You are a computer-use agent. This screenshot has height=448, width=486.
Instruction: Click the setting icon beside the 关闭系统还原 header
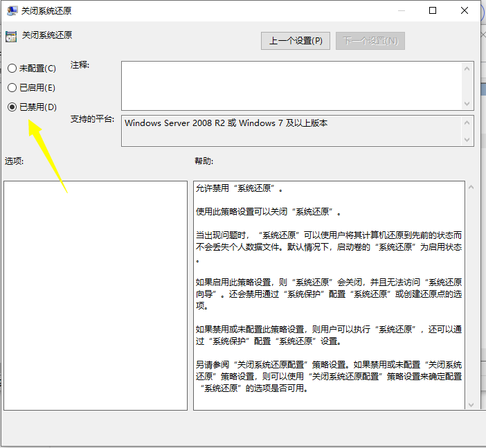pos(11,36)
